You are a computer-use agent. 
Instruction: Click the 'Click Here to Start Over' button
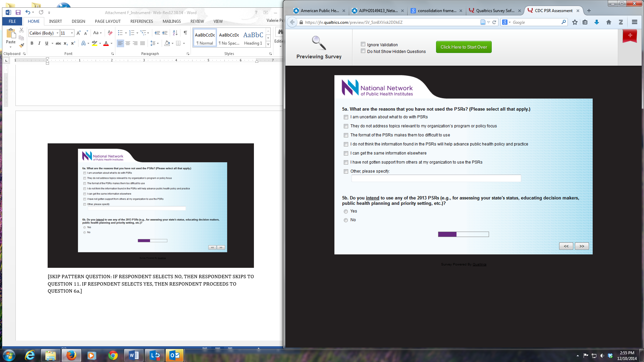tap(464, 47)
